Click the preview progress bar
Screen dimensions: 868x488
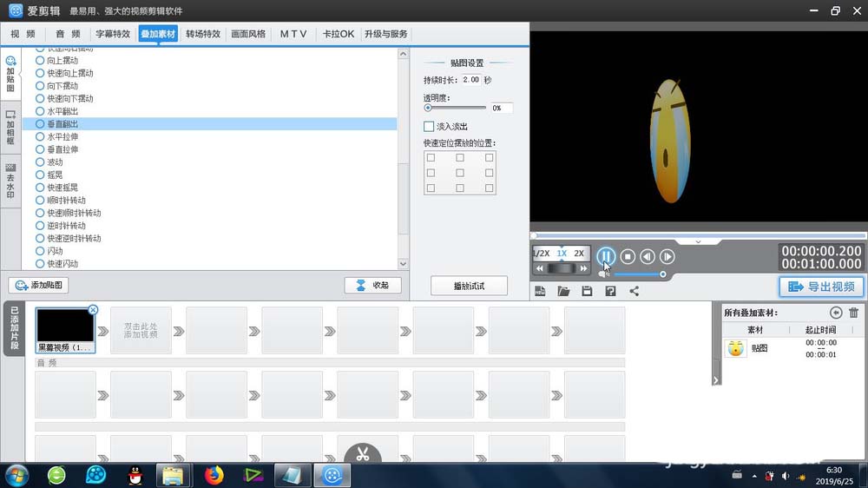pos(699,235)
